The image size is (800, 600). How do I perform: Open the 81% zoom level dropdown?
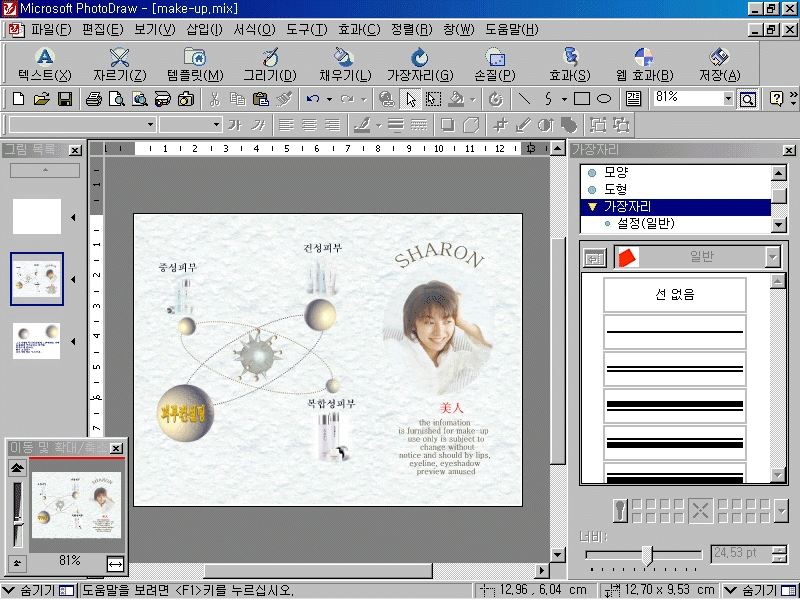(728, 98)
